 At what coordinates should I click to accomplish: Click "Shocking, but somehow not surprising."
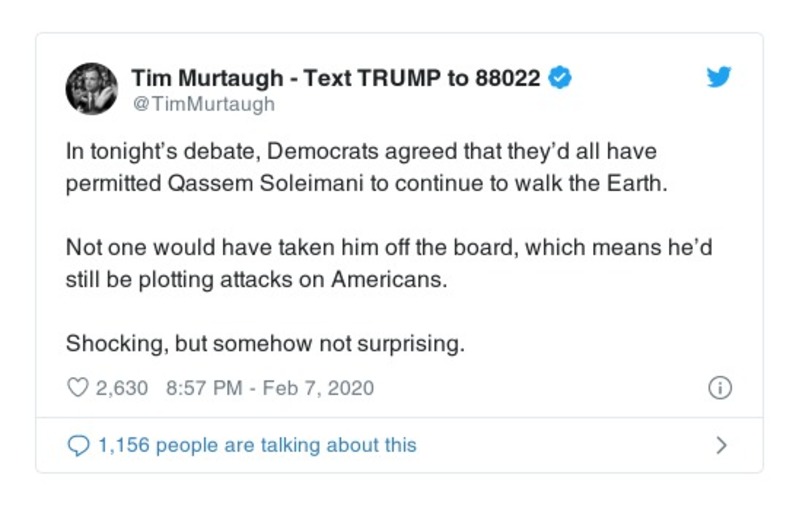click(x=266, y=343)
